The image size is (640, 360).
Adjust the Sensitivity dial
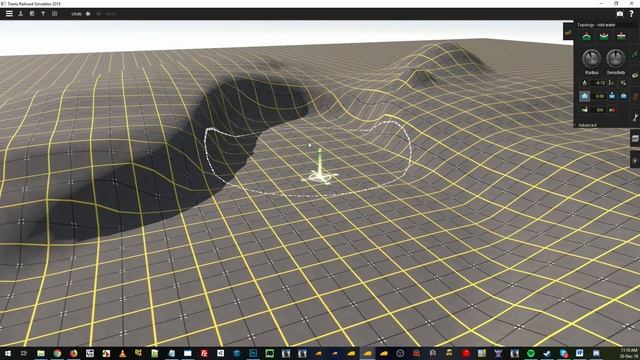coord(616,58)
